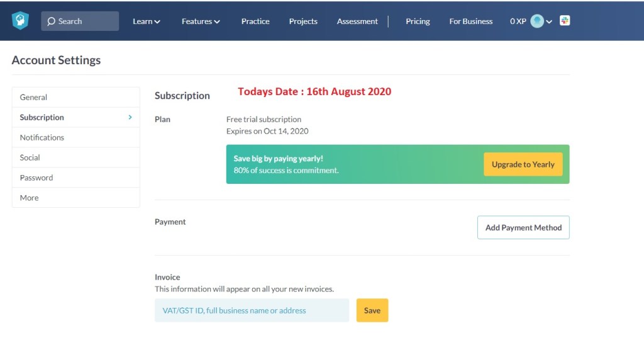The width and height of the screenshot is (644, 352).
Task: Open the For Business page
Action: tap(471, 21)
